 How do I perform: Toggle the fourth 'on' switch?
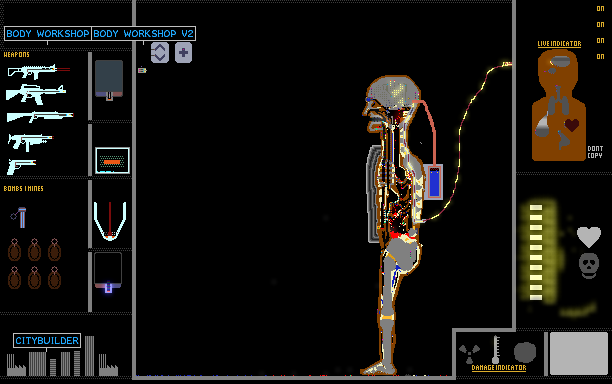coord(600,57)
